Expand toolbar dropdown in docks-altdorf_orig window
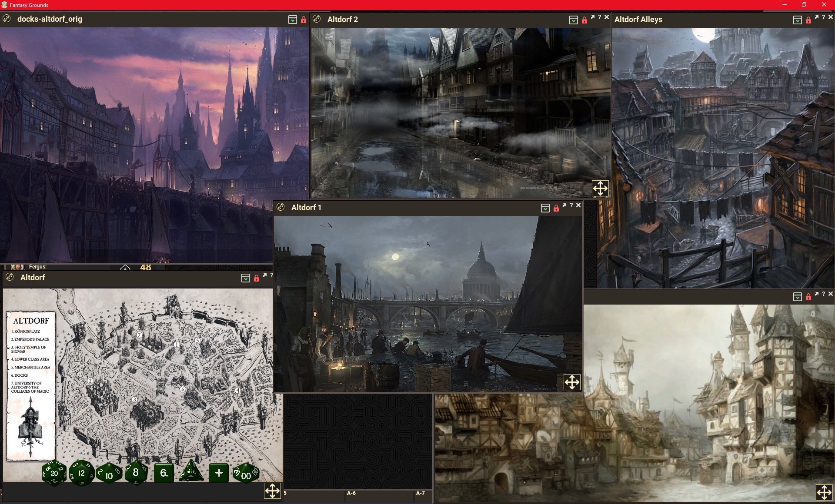This screenshot has width=835, height=504. pos(293,20)
